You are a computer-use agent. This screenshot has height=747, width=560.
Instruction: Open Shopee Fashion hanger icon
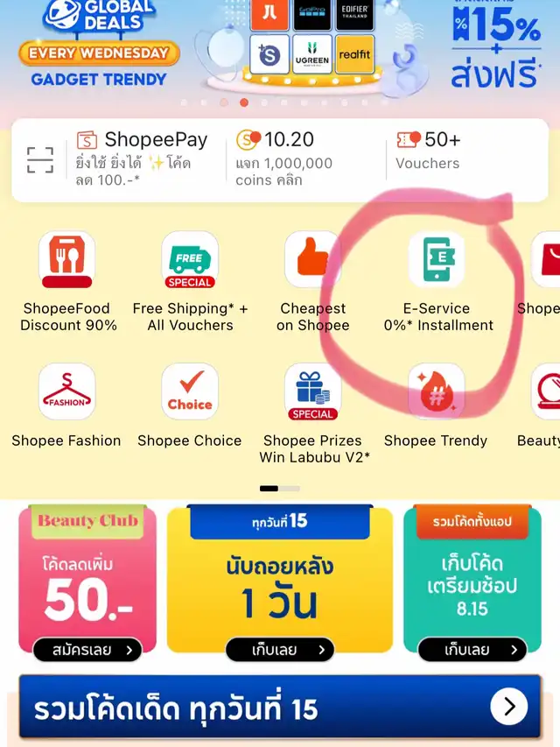(66, 391)
